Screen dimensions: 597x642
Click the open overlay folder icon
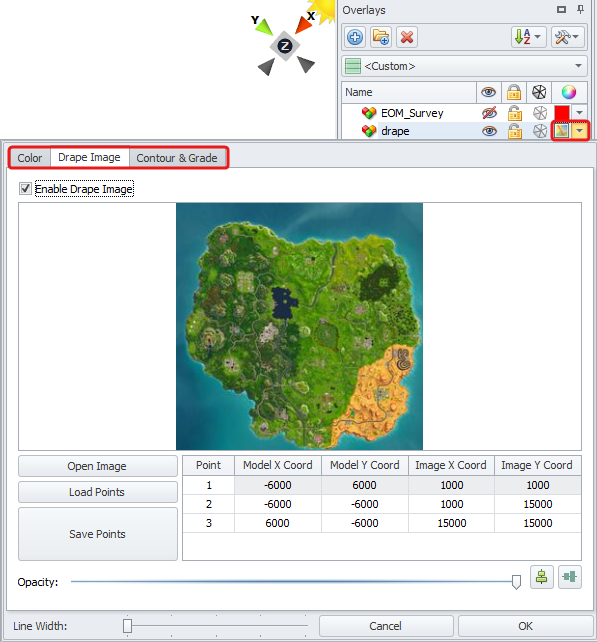381,37
